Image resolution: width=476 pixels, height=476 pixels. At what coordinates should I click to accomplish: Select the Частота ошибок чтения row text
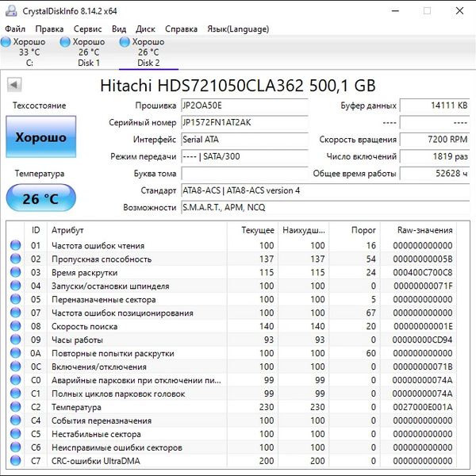point(98,245)
